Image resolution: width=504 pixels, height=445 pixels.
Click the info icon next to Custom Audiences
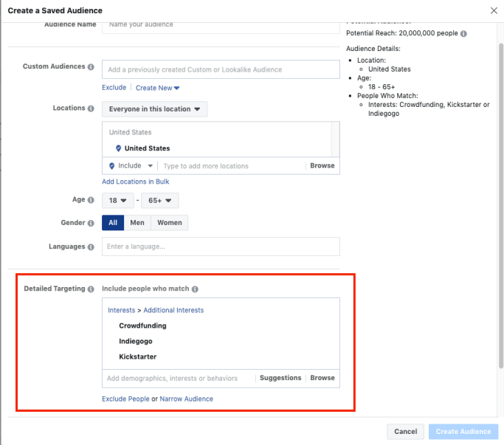tap(91, 66)
